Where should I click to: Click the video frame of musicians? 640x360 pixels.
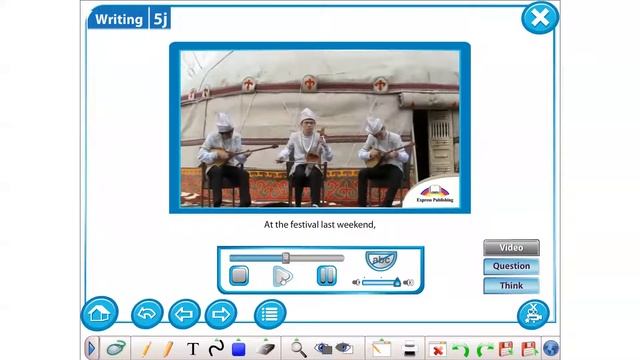pyautogui.click(x=320, y=128)
